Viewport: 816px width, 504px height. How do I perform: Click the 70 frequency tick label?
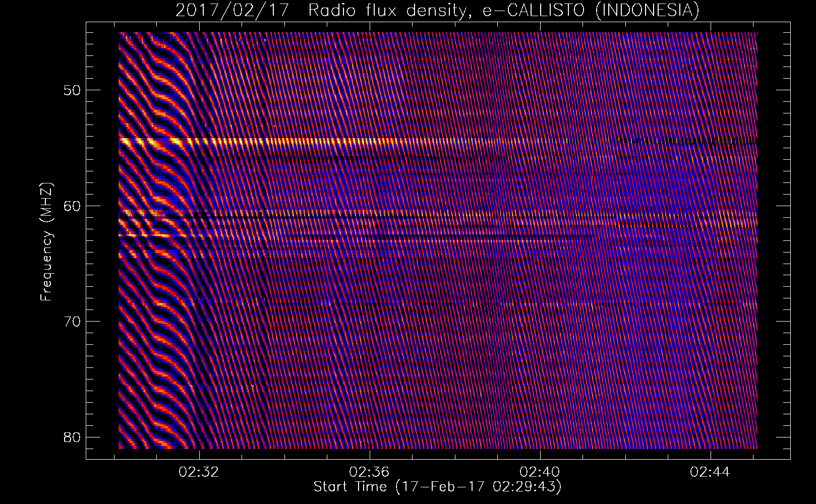(x=72, y=321)
